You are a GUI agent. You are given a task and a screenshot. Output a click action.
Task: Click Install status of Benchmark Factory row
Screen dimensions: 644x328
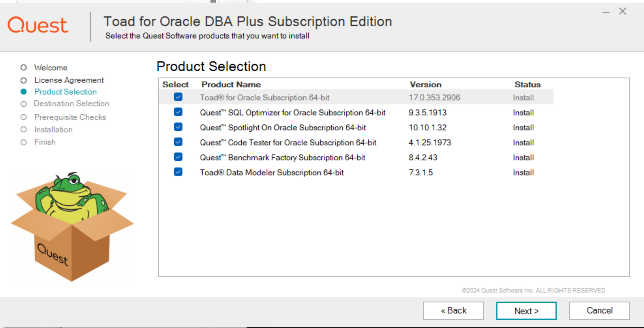click(x=523, y=158)
